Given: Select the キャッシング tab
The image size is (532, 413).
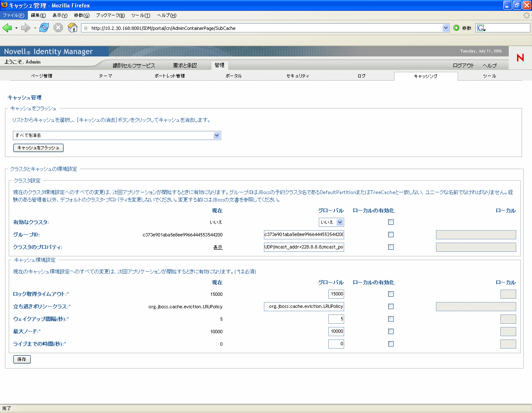Looking at the screenshot, I should point(426,76).
